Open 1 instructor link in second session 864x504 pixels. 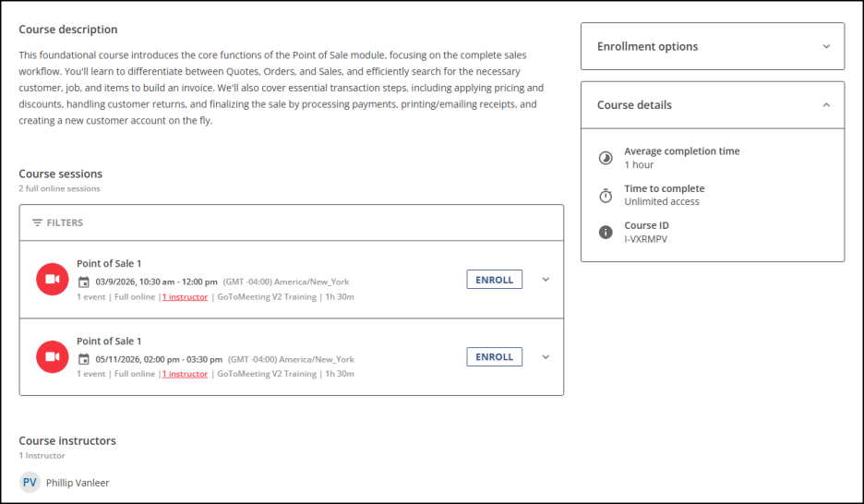coord(185,374)
